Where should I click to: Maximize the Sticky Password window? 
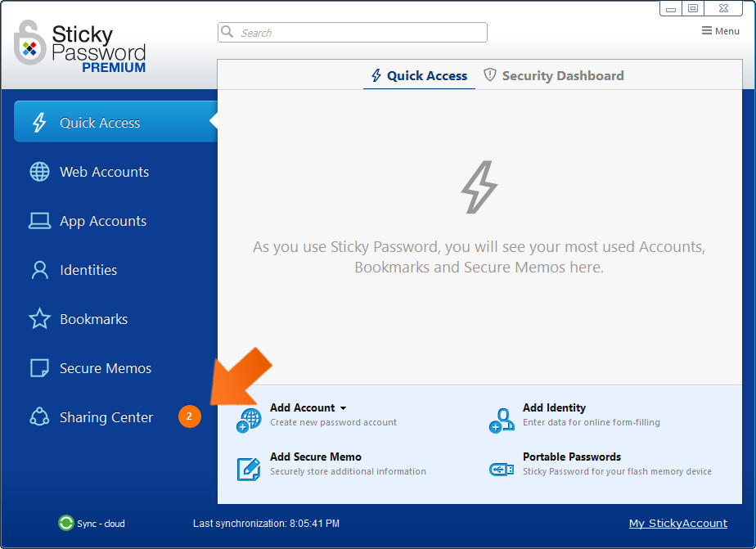[693, 8]
